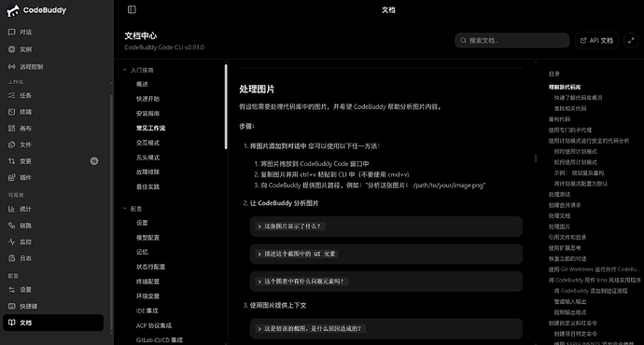Open the 快捷键 keyboard shortcuts icon
Image resolution: width=644 pixels, height=345 pixels.
[11, 306]
